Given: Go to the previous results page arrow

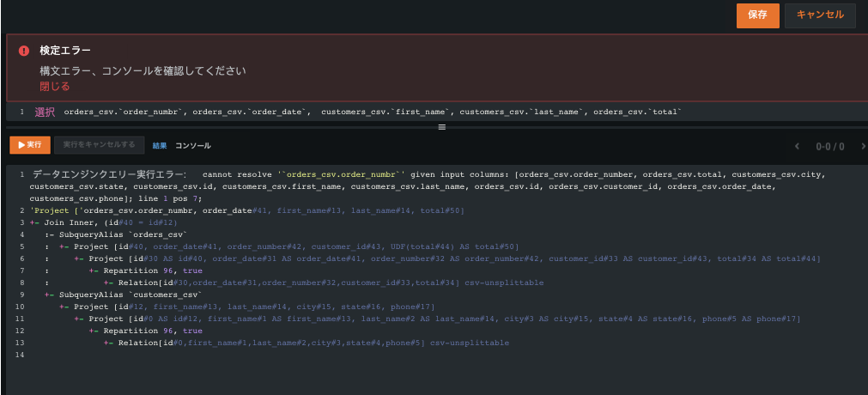Looking at the screenshot, I should point(797,146).
